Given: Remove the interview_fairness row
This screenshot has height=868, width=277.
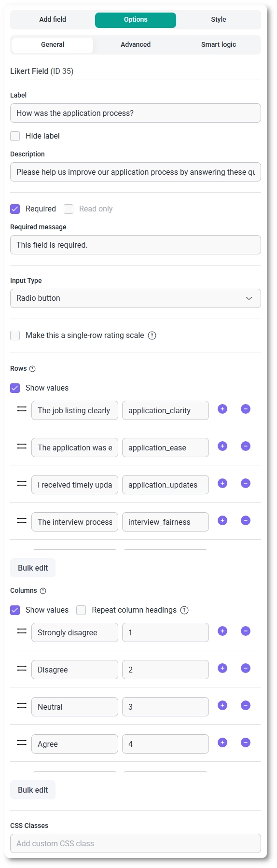Looking at the screenshot, I should (246, 520).
